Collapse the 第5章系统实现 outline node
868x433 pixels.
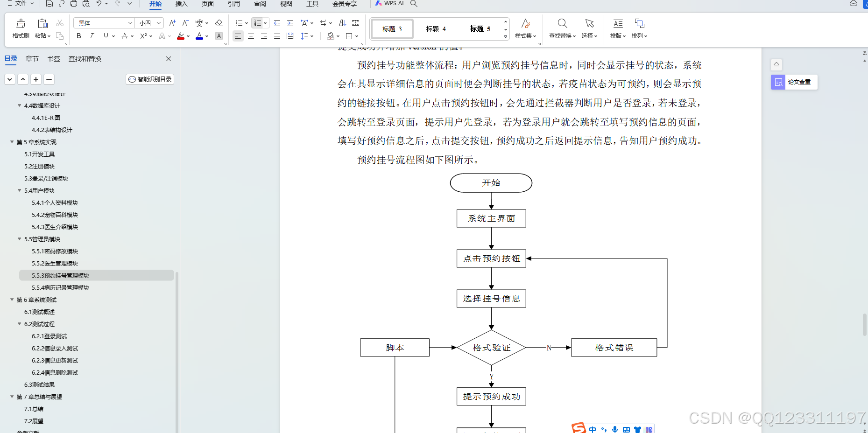(12, 142)
